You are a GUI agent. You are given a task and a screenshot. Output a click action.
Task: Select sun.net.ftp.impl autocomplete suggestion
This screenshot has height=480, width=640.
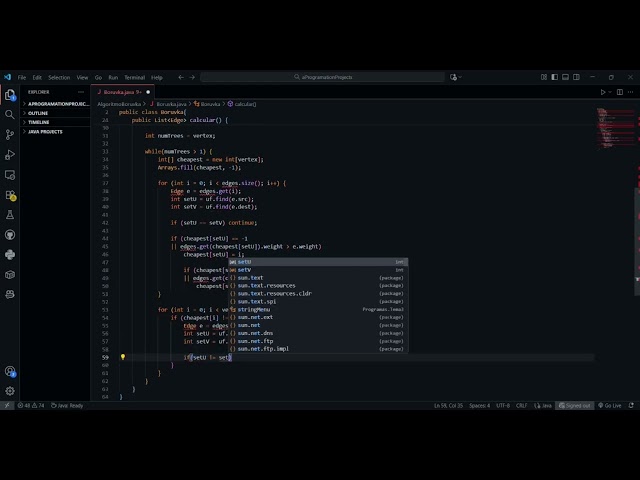click(318, 349)
